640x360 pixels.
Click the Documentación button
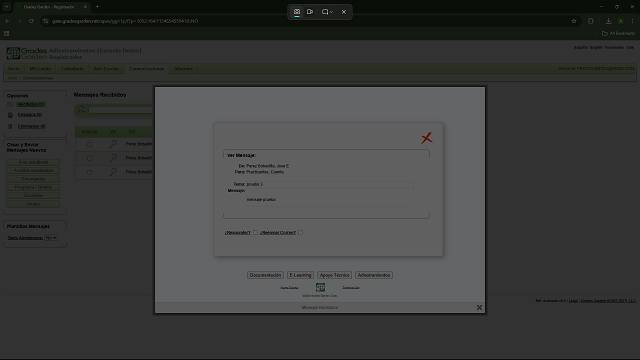pos(265,275)
